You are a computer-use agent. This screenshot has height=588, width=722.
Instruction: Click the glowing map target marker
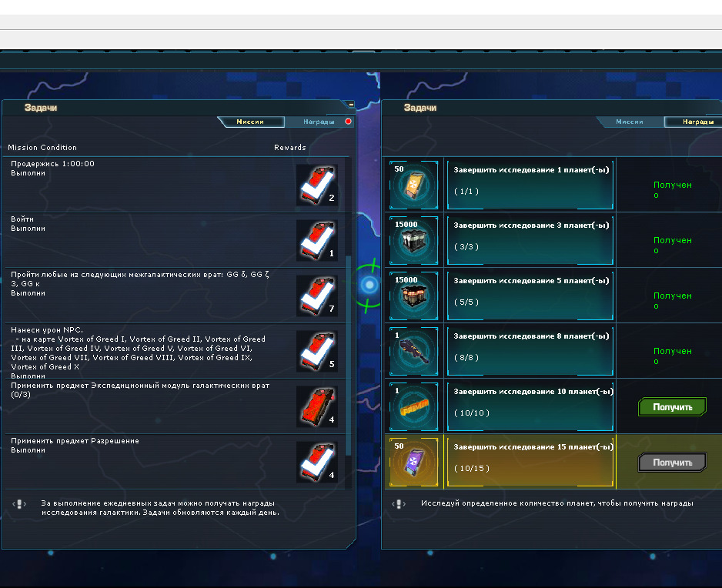tap(369, 285)
